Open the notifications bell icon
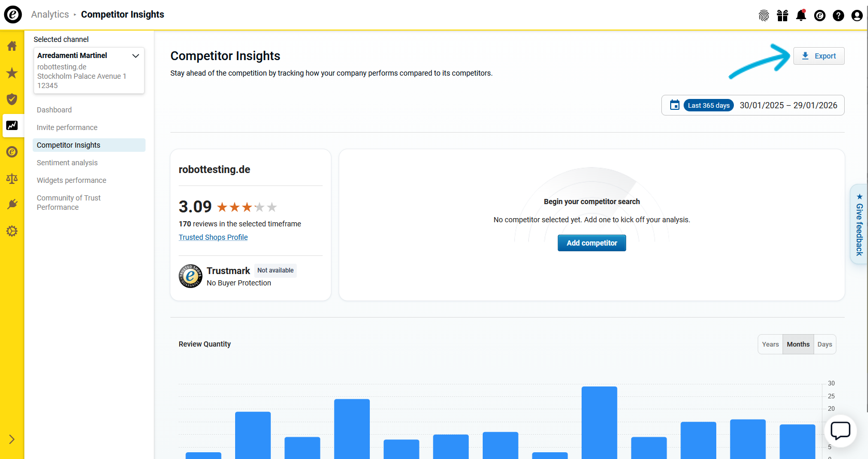This screenshot has height=459, width=868. (x=801, y=16)
